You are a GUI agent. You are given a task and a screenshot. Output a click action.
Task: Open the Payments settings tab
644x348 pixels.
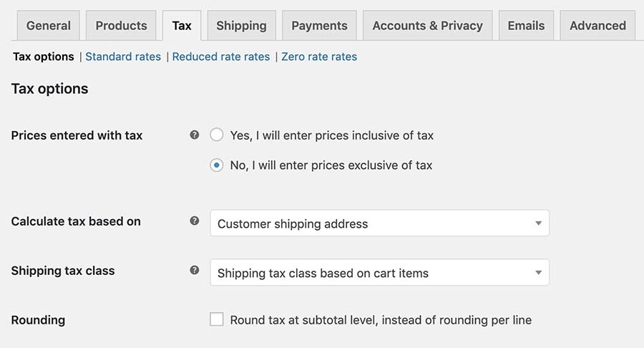(319, 26)
